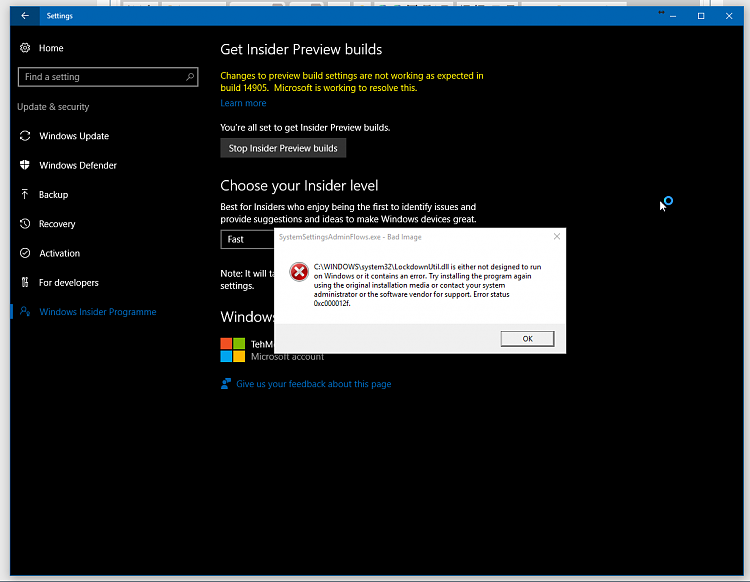The image size is (750, 582).
Task: Maximize the Settings window
Action: click(x=701, y=16)
